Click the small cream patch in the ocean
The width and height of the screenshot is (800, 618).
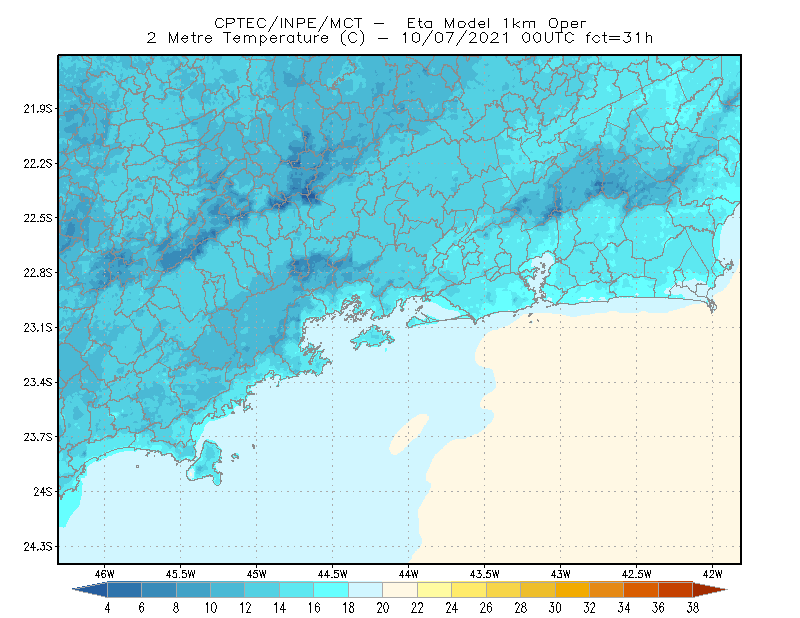(409, 434)
